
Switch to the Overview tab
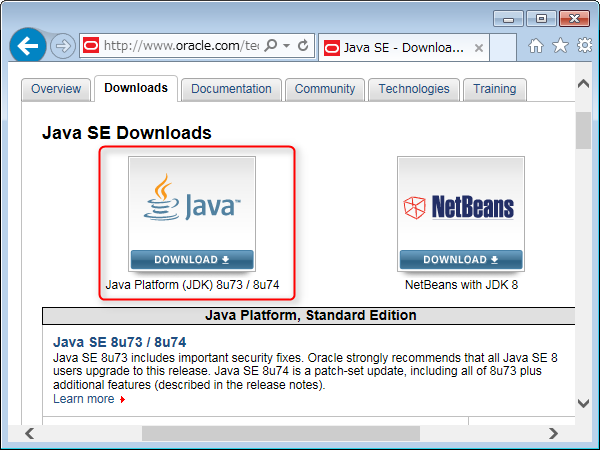coord(56,89)
